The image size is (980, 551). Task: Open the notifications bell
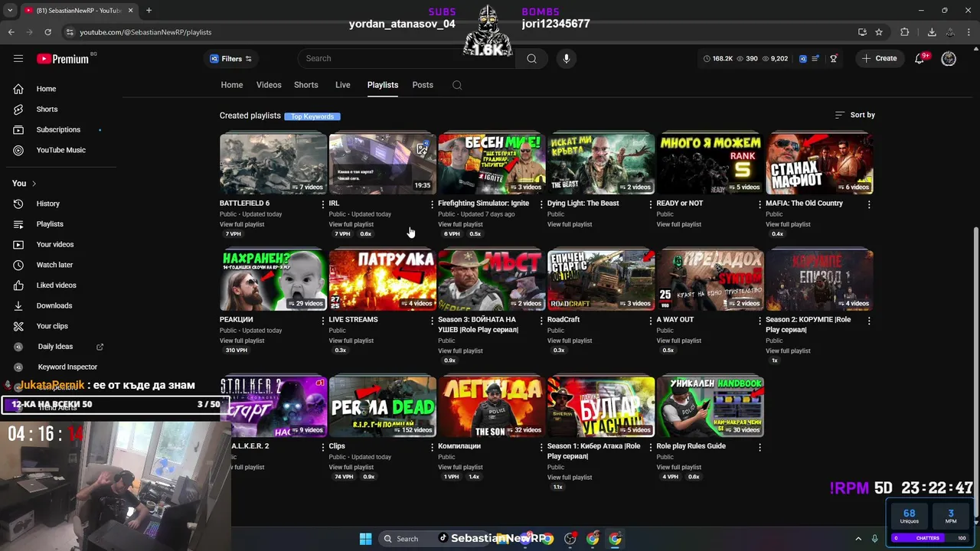(920, 59)
